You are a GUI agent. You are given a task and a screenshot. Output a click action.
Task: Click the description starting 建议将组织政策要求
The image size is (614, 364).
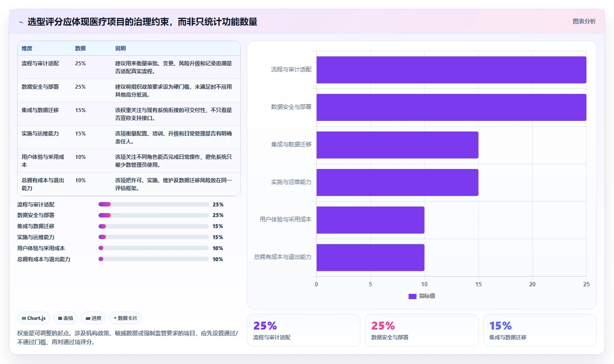[174, 90]
